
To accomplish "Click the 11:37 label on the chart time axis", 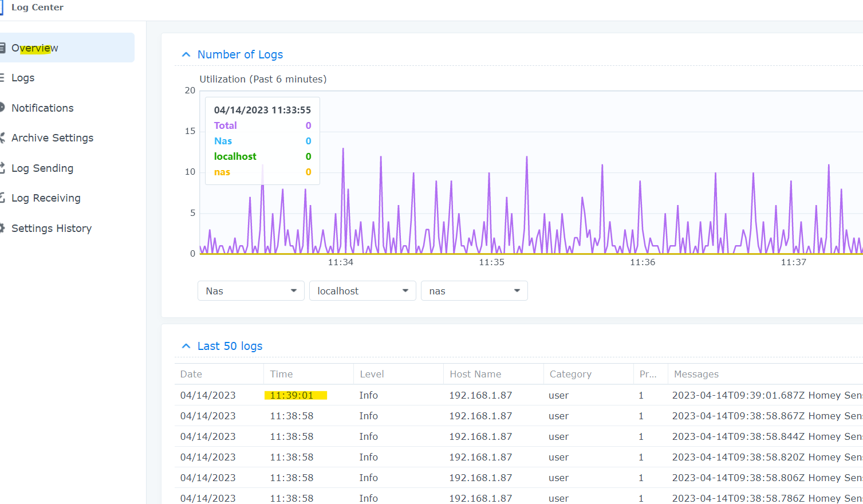I will [794, 262].
